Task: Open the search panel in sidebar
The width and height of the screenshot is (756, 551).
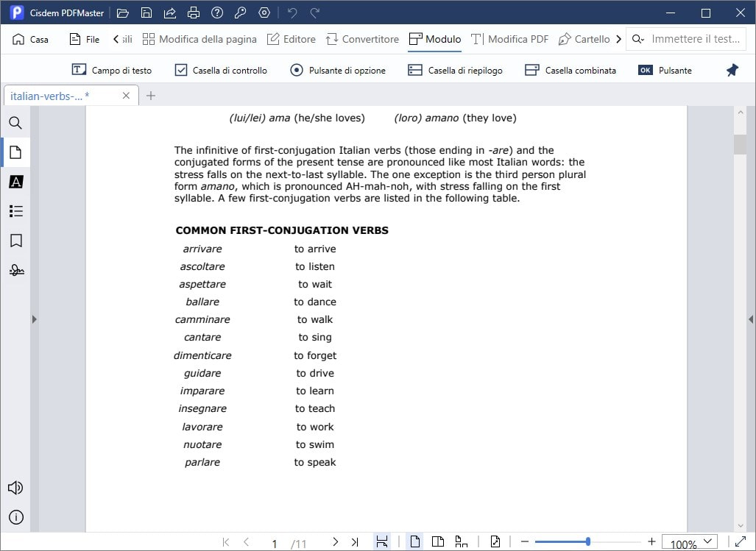Action: (15, 123)
